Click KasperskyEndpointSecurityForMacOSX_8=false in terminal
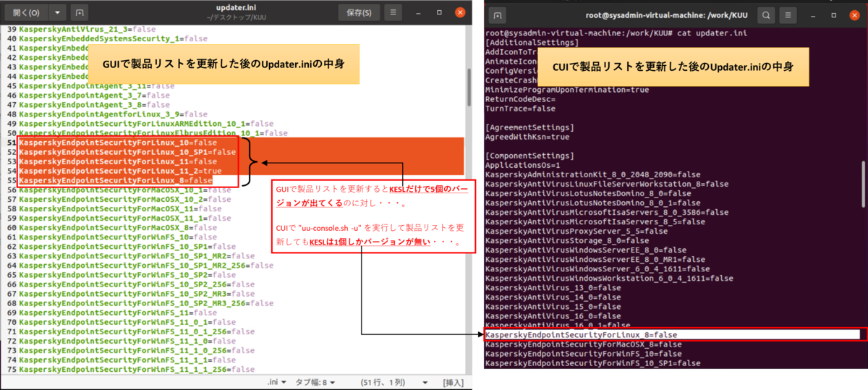Viewport: 868px width, 390px height. click(x=584, y=344)
